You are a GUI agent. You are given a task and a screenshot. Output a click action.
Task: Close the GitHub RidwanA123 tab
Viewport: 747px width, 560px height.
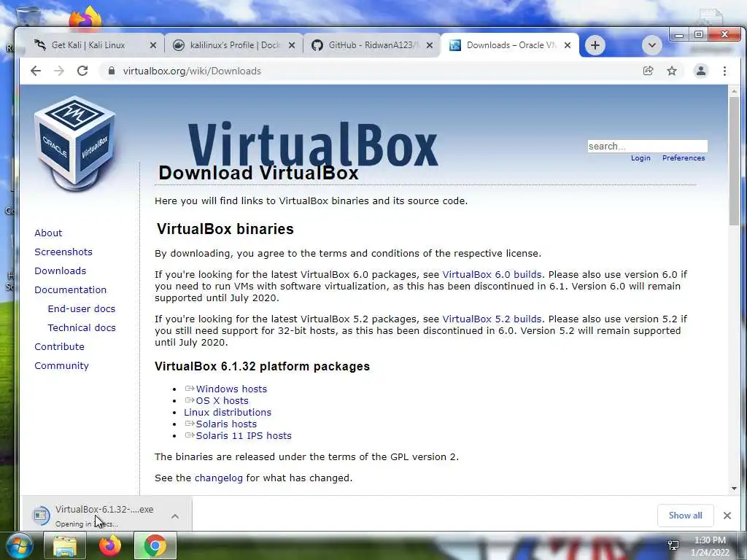pyautogui.click(x=430, y=45)
